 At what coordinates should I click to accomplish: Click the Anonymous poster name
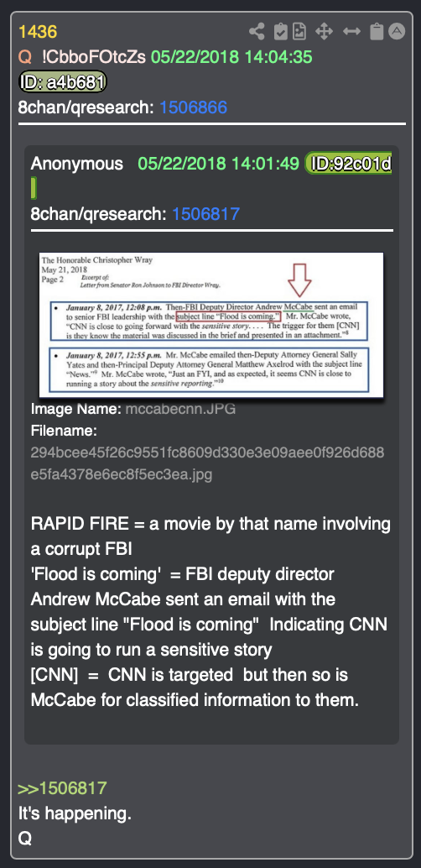77,164
